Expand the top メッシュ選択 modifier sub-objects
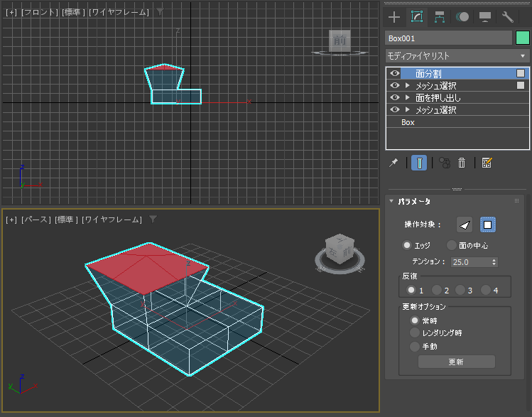 pos(408,85)
